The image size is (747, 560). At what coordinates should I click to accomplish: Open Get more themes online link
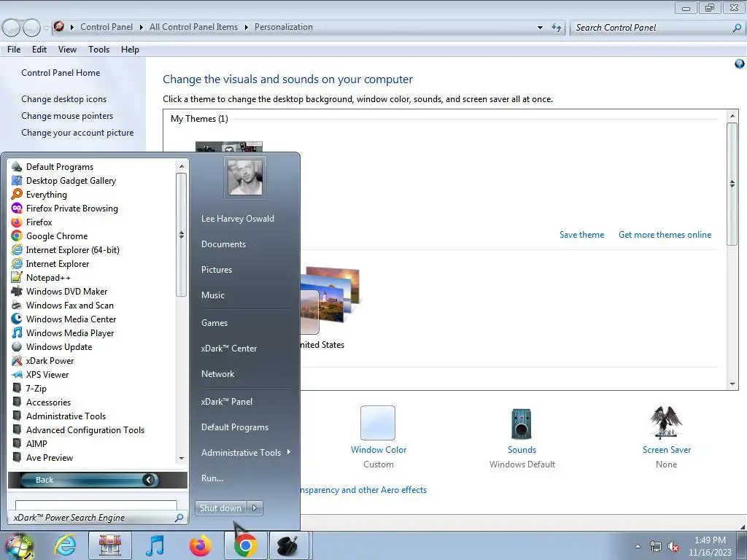(x=665, y=234)
